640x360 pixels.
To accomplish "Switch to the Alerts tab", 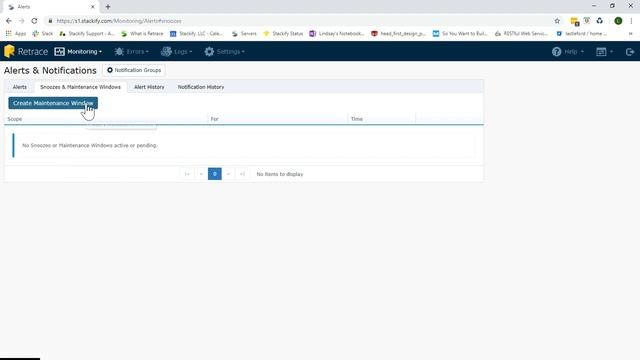I will [20, 87].
